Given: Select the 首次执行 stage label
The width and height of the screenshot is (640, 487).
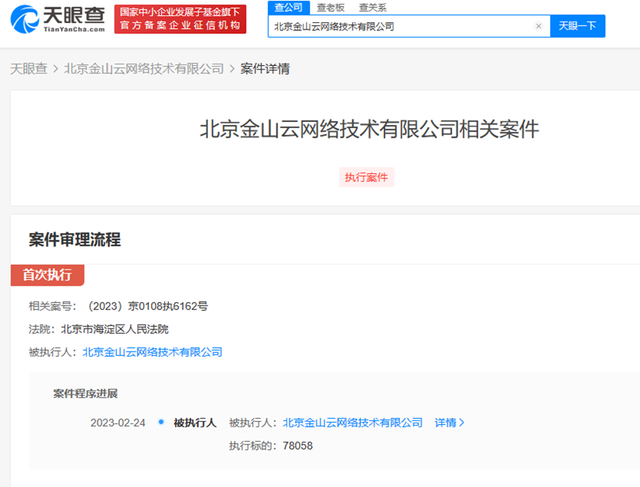Looking at the screenshot, I should coord(47,275).
